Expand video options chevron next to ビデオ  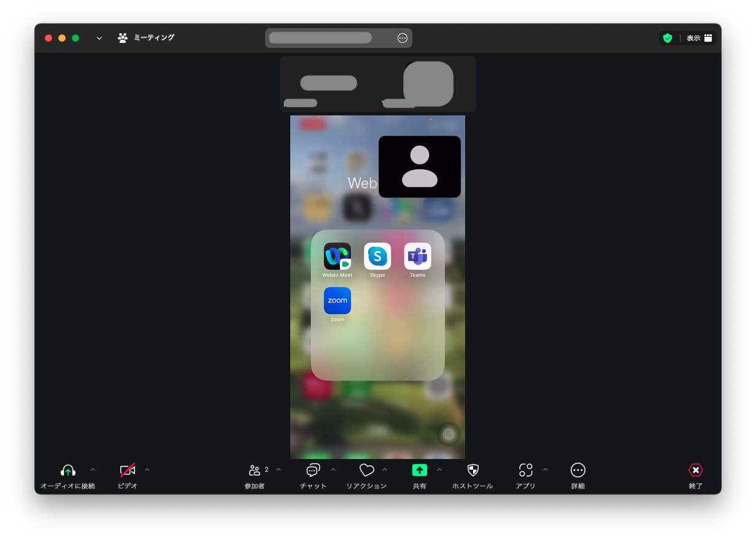147,470
